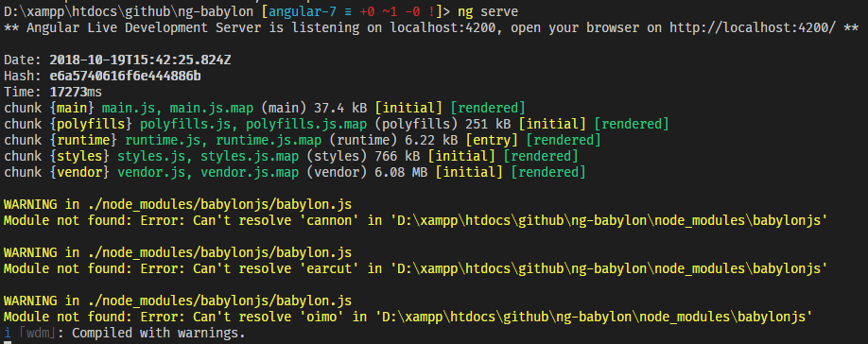Click the vendor.js file name
The image size is (868, 344).
point(151,172)
